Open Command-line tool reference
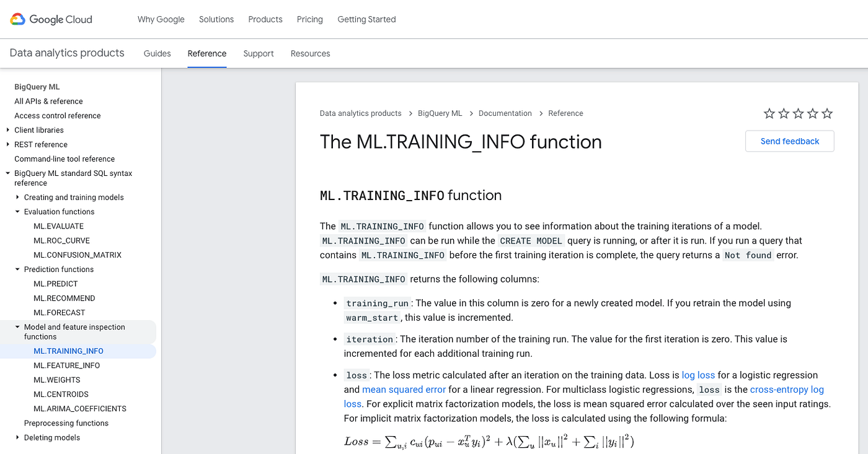This screenshot has width=868, height=454. click(x=64, y=159)
